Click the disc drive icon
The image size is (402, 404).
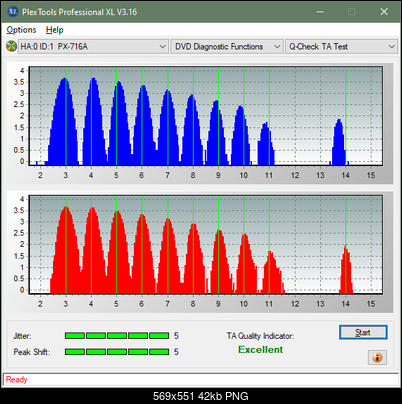pos(11,46)
